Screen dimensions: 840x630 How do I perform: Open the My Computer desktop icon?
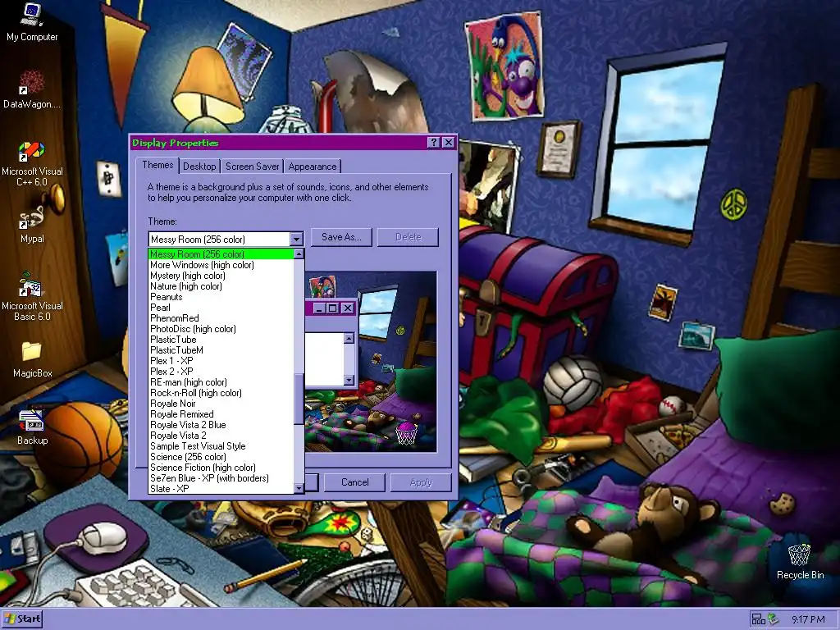coord(32,21)
